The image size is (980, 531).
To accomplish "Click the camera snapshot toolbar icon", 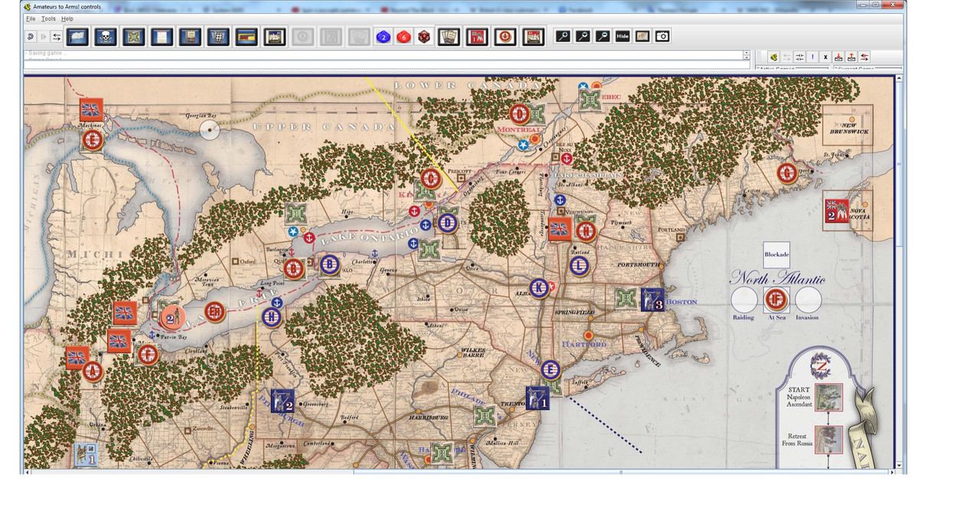I will [x=662, y=36].
